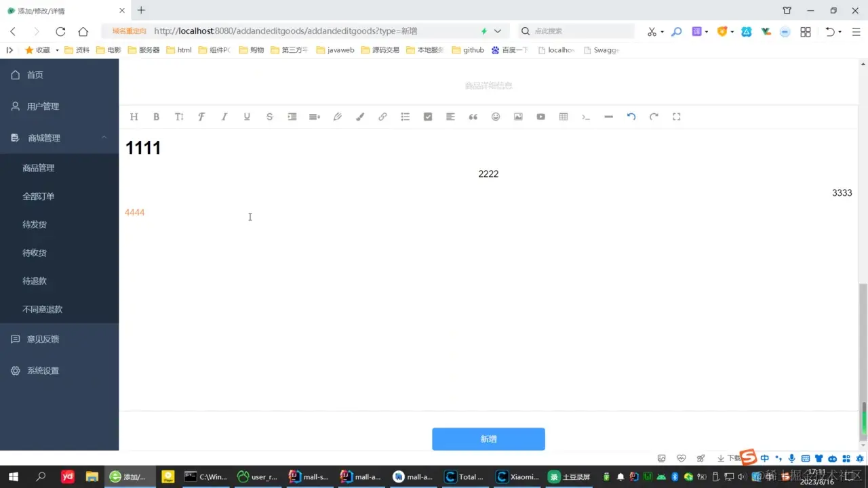
Task: Open 待退款 submenu item
Action: click(x=59, y=281)
